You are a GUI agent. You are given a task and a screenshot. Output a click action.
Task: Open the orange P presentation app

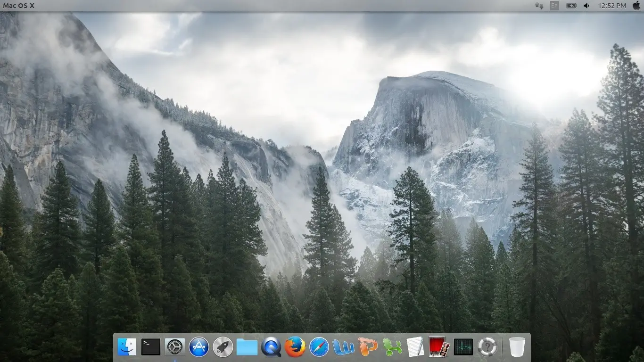click(368, 347)
